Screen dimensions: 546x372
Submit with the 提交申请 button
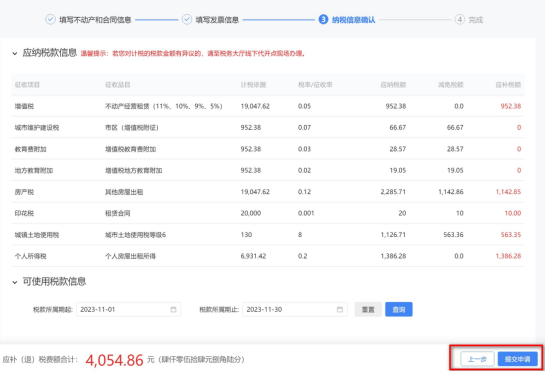(x=517, y=359)
